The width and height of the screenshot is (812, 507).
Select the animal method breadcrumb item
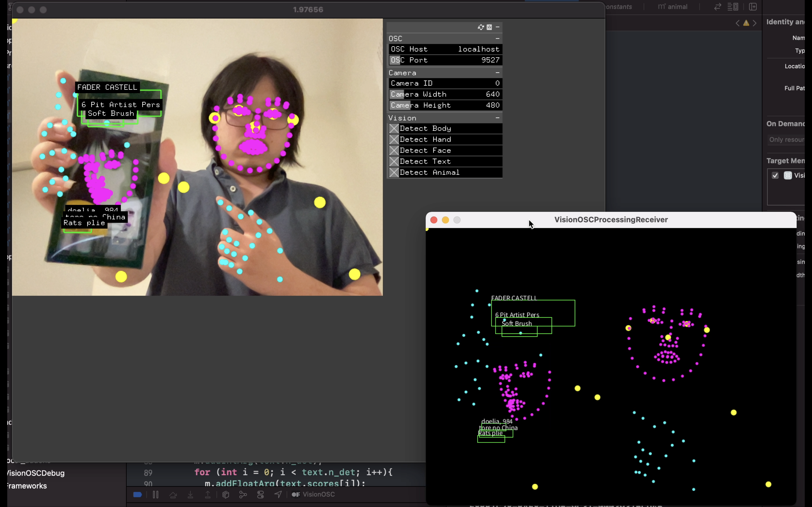point(672,7)
